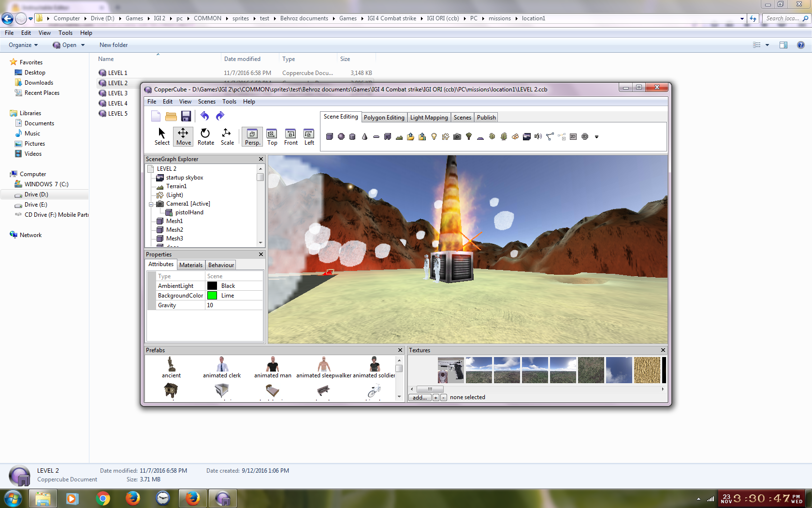Screen dimensions: 812x508
Task: Add a path node to the scene
Action: click(550, 137)
